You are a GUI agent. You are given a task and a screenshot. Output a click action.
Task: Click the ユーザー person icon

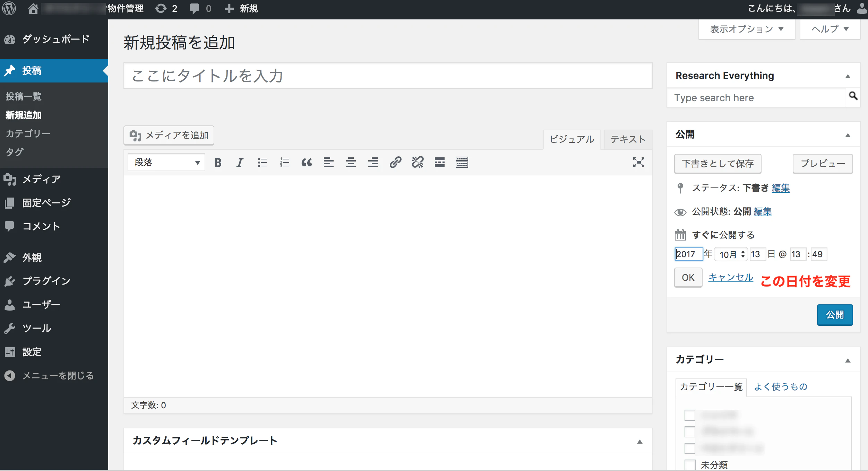[x=10, y=305]
